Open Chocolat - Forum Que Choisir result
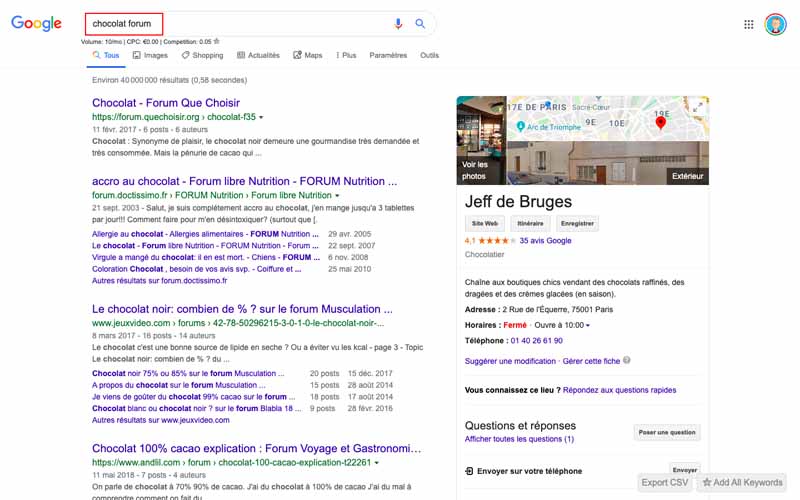 (166, 103)
